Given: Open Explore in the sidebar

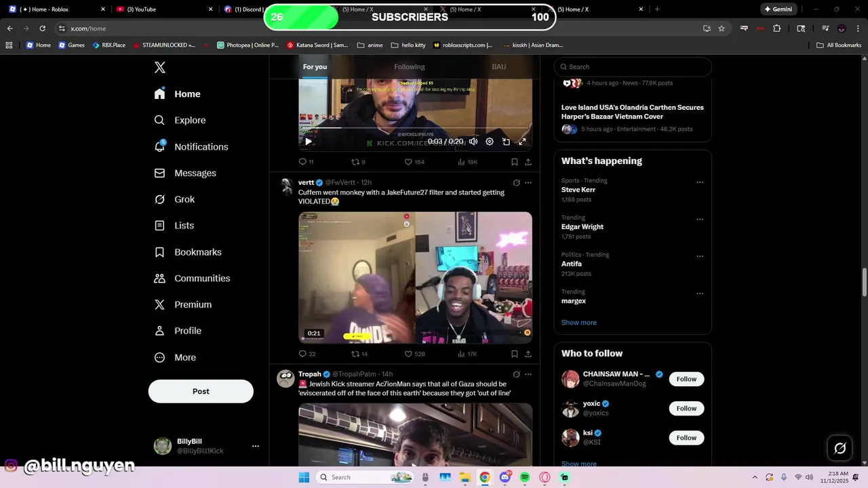Looking at the screenshot, I should 180,120.
